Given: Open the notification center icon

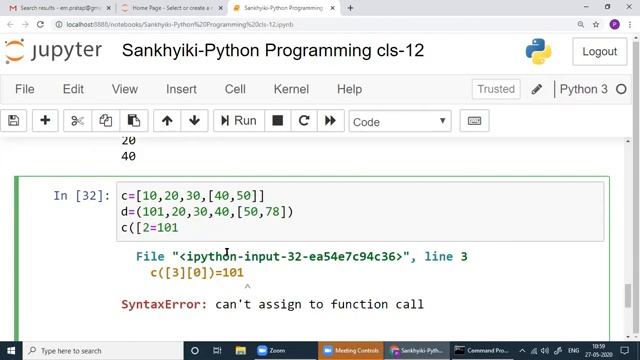Looking at the screenshot, I should tap(624, 351).
